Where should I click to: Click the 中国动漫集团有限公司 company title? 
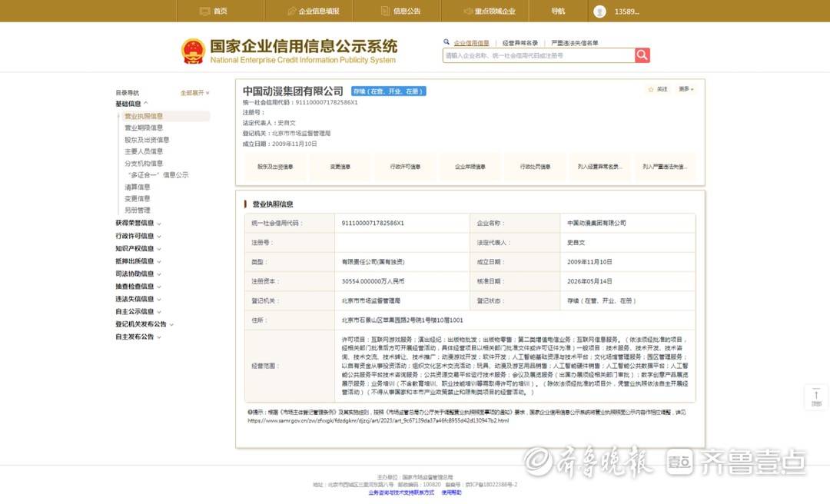point(293,91)
